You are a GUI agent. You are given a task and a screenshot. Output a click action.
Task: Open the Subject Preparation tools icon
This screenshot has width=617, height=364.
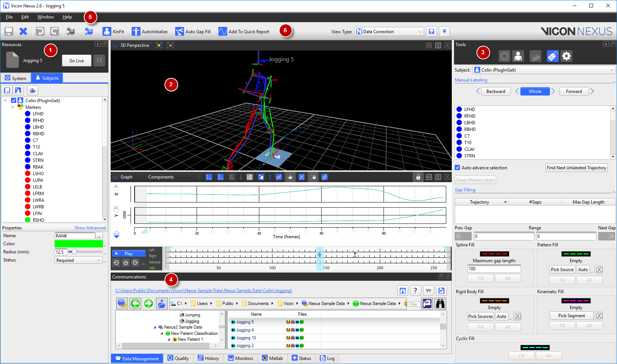pos(518,56)
